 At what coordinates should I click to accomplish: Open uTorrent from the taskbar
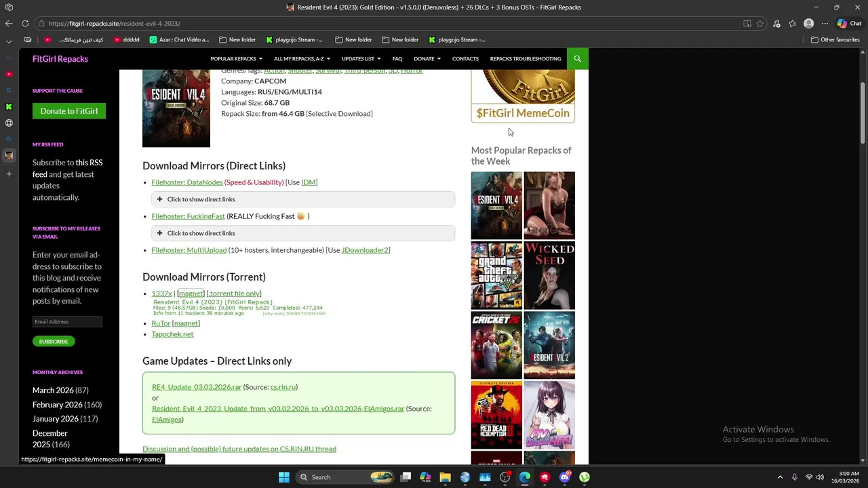(x=585, y=477)
